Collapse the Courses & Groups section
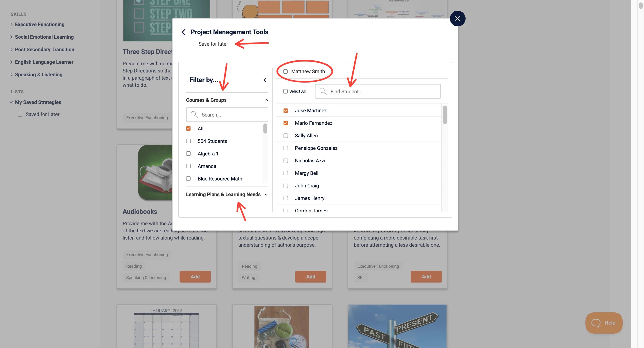The width and height of the screenshot is (644, 348). point(266,100)
